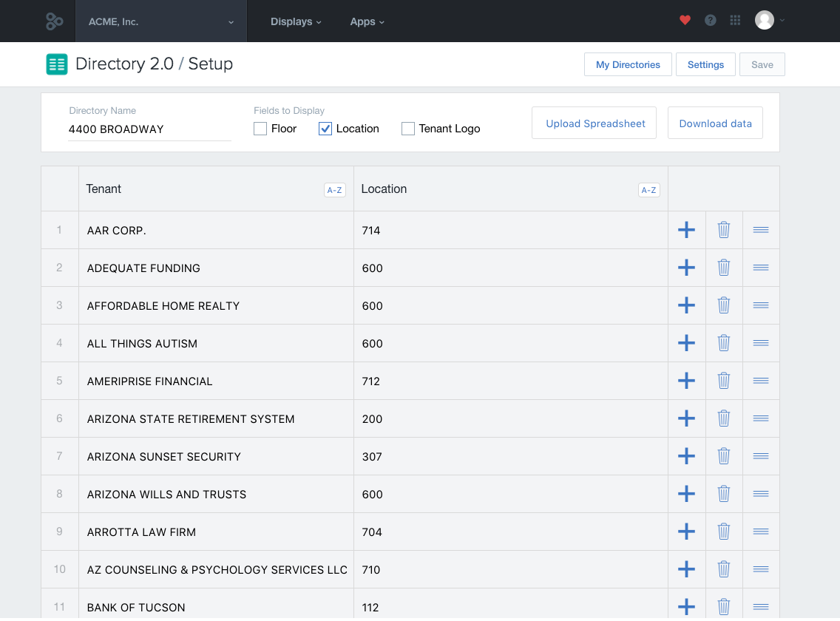The image size is (840, 621).
Task: Expand the ACME, Inc. company dropdown
Action: pos(161,21)
